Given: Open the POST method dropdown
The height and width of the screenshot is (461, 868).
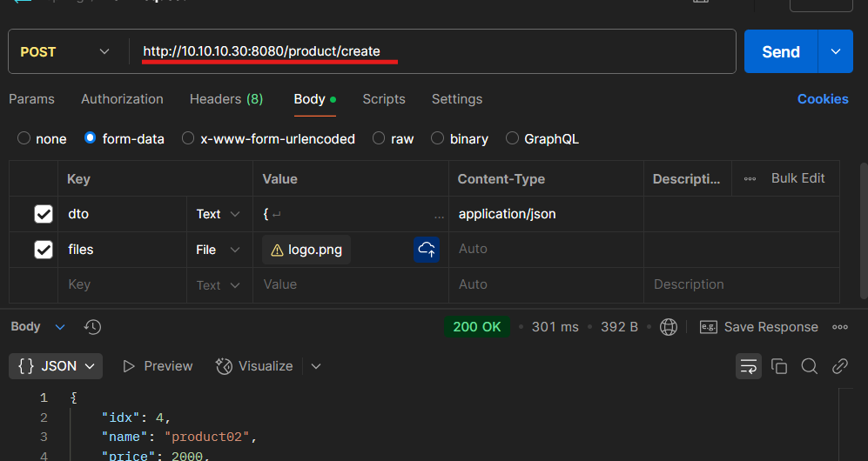Looking at the screenshot, I should click(x=64, y=51).
